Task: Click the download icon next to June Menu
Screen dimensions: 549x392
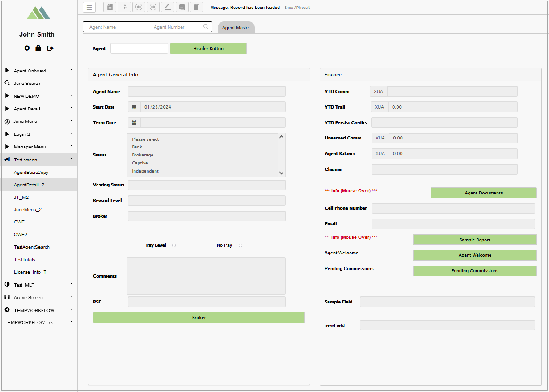Action: pyautogui.click(x=7, y=121)
